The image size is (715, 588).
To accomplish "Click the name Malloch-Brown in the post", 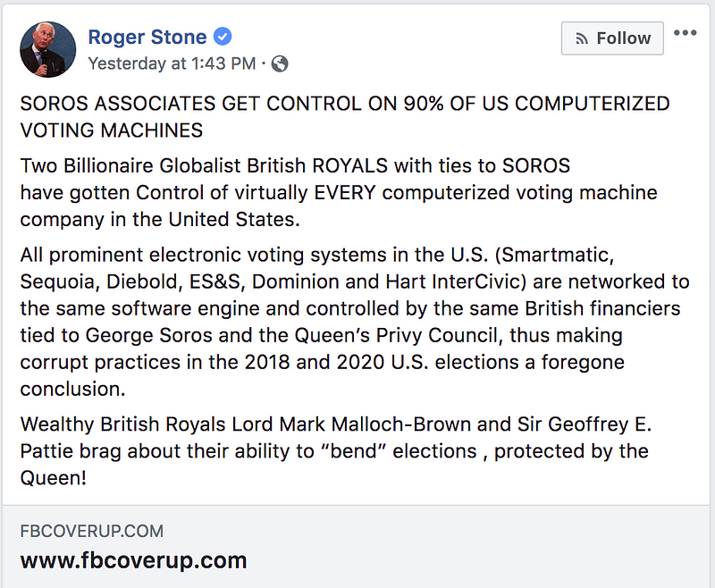I will click(400, 424).
